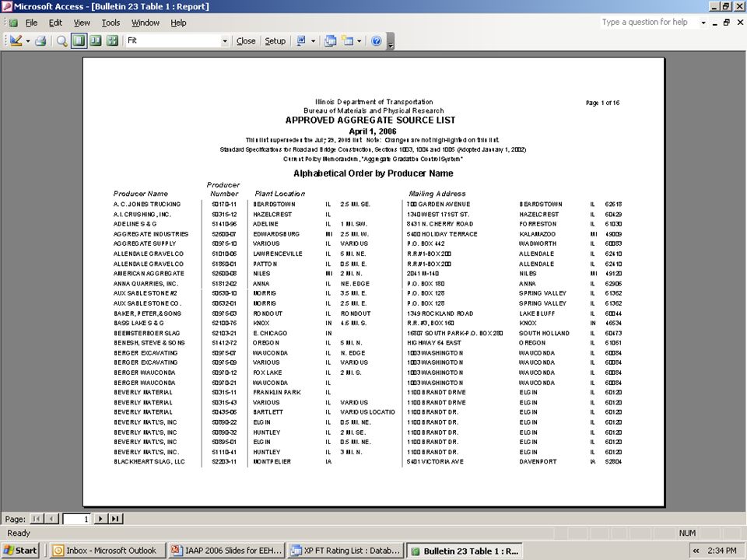Image resolution: width=747 pixels, height=560 pixels.
Task: Click BLACKHEART SLAG, LLC producer name
Action: (149, 462)
